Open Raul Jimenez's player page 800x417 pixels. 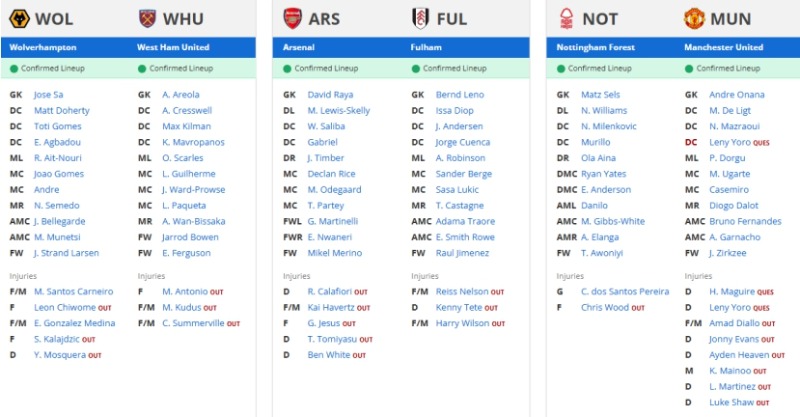coord(462,253)
